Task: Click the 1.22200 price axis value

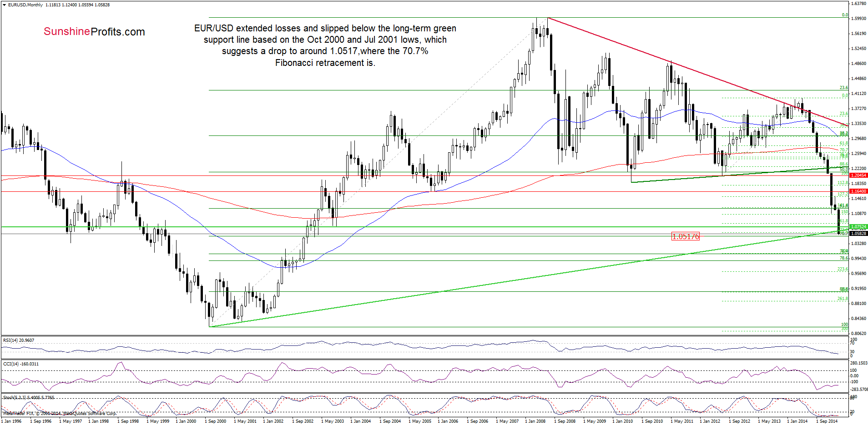Action: pyautogui.click(x=858, y=169)
